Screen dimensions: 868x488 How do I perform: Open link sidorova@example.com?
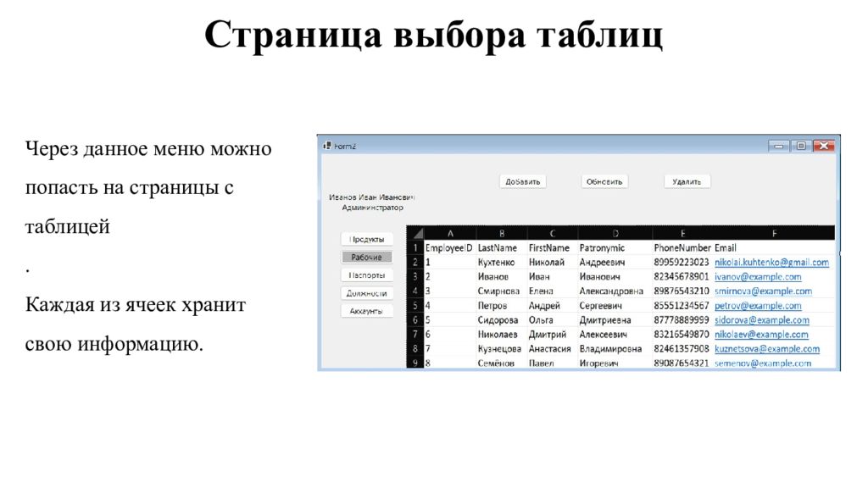coord(762,319)
